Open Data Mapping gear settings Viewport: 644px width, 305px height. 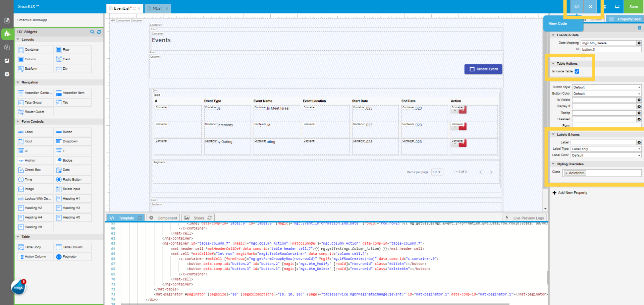pyautogui.click(x=639, y=43)
